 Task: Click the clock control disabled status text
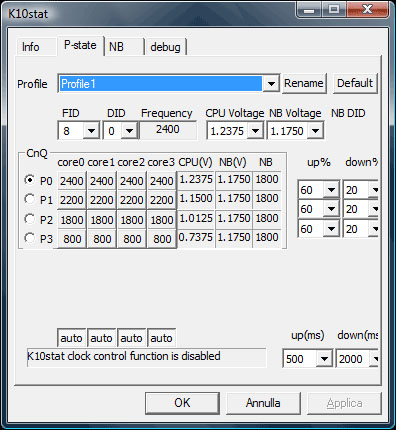(x=124, y=356)
